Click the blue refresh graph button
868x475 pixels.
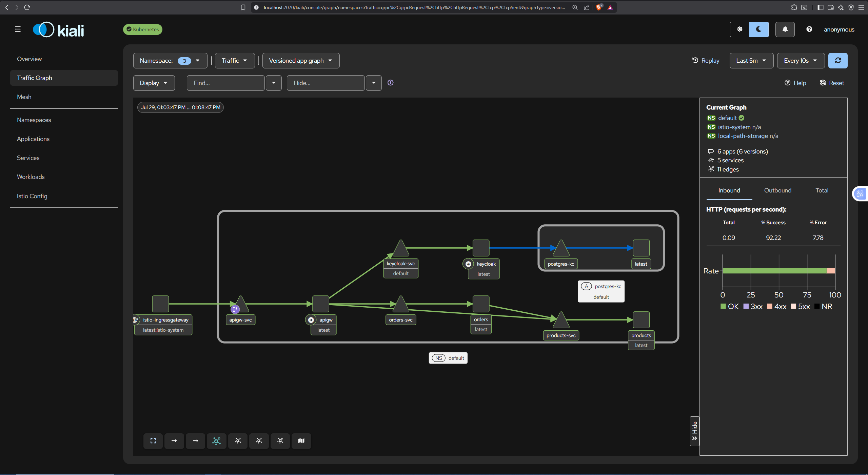838,61
